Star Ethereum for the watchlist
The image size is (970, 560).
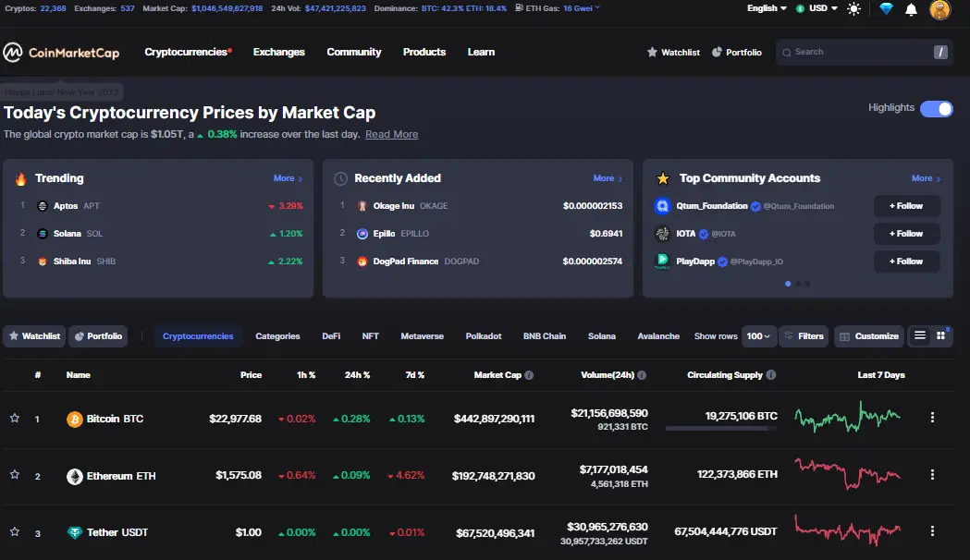click(x=15, y=475)
